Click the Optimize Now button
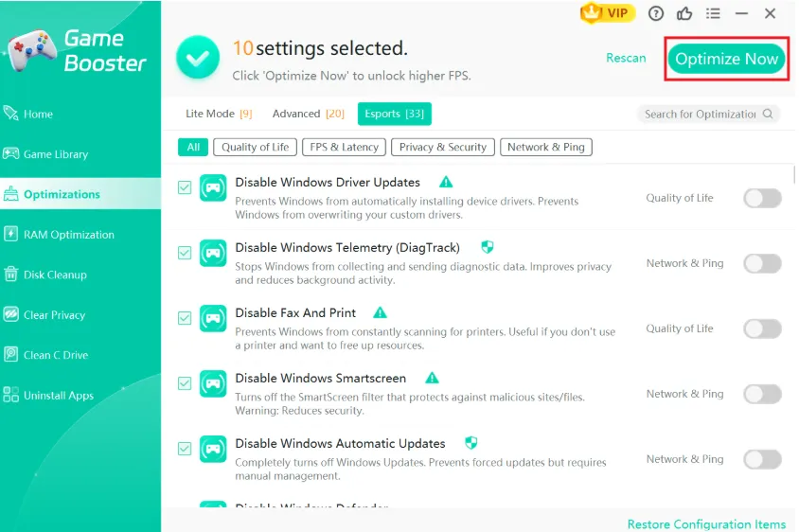The width and height of the screenshot is (799, 532). coord(727,59)
